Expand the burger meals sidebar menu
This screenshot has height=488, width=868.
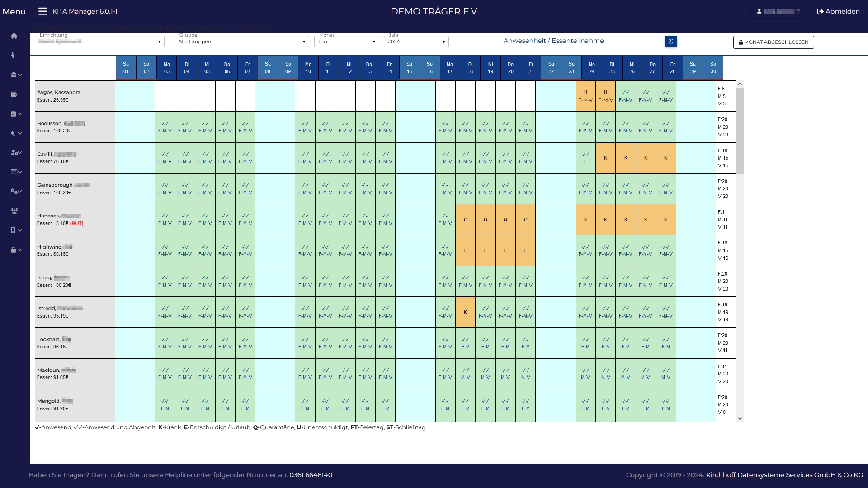tap(16, 75)
